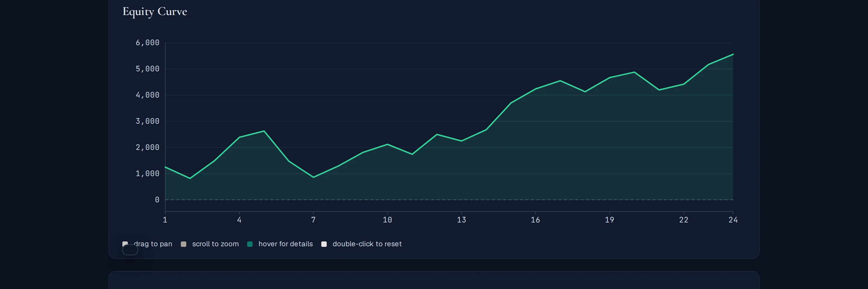
Task: Click the 2,000 y-axis label
Action: pos(147,147)
